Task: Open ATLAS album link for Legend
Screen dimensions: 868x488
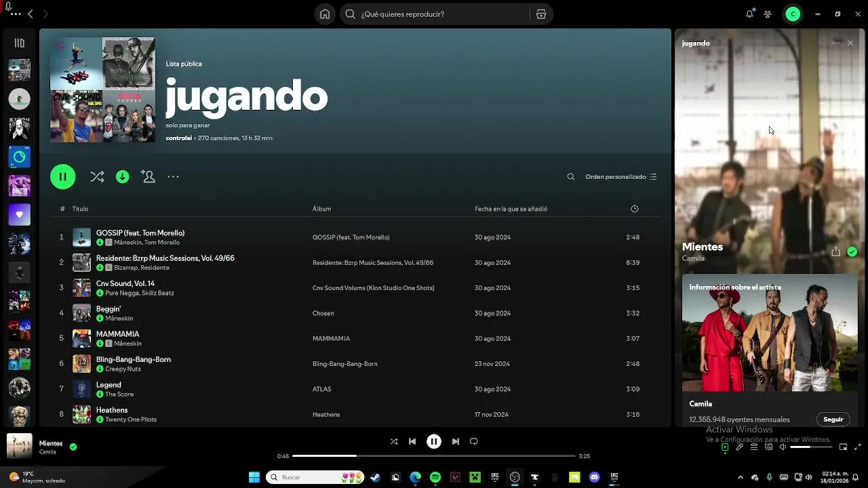Action: coord(321,389)
